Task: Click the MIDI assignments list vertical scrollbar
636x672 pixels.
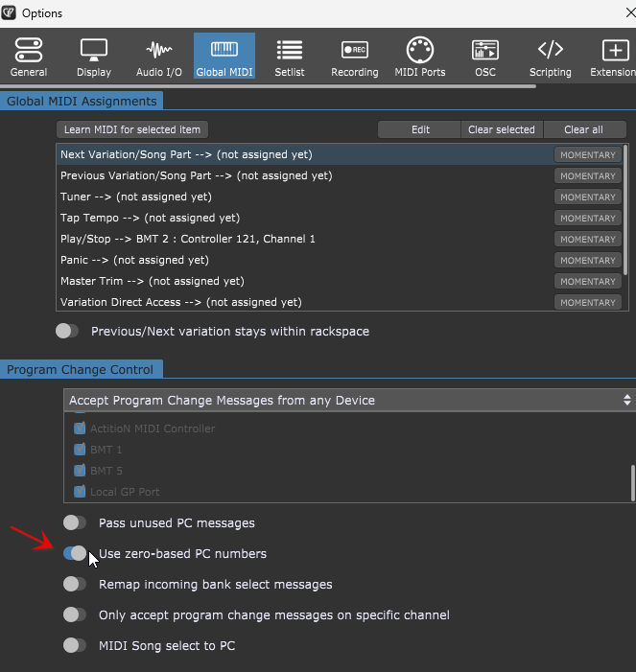Action: click(x=625, y=210)
